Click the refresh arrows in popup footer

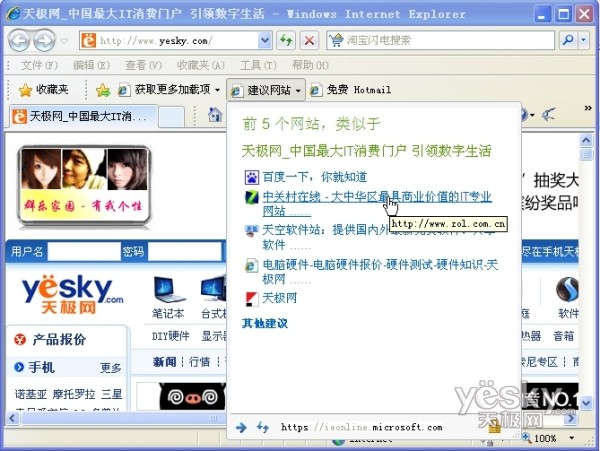pos(262,427)
